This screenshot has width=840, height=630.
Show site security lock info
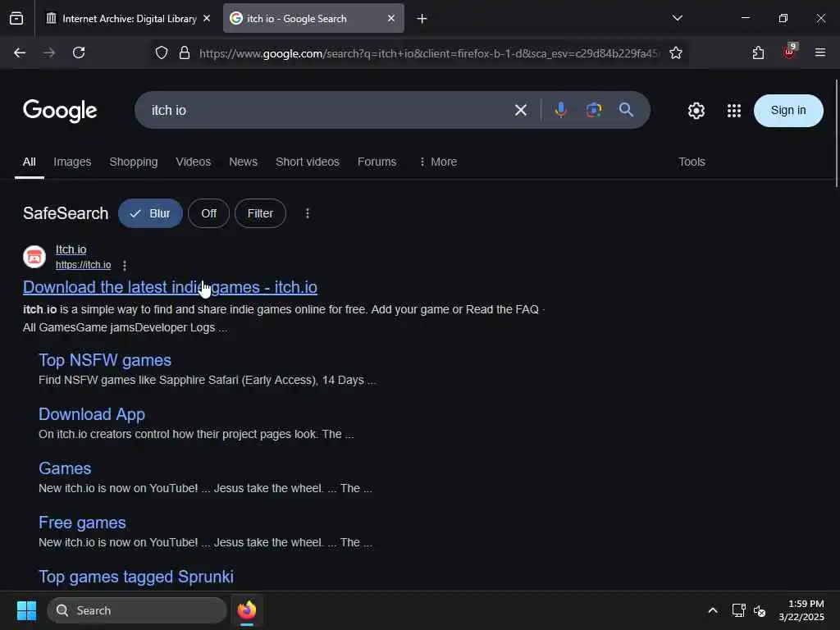pyautogui.click(x=185, y=52)
